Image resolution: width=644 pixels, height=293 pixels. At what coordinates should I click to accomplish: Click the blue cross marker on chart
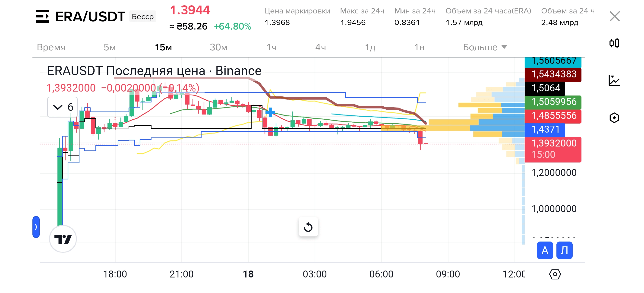pos(270,112)
